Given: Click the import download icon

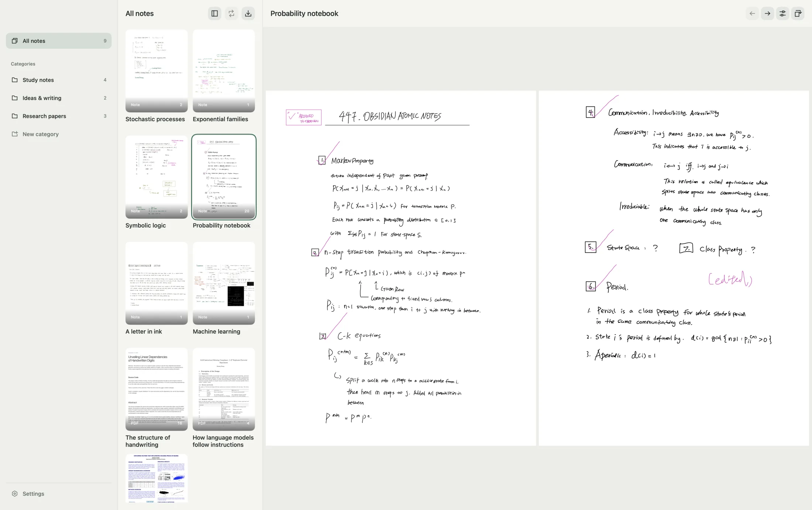Looking at the screenshot, I should (x=248, y=14).
